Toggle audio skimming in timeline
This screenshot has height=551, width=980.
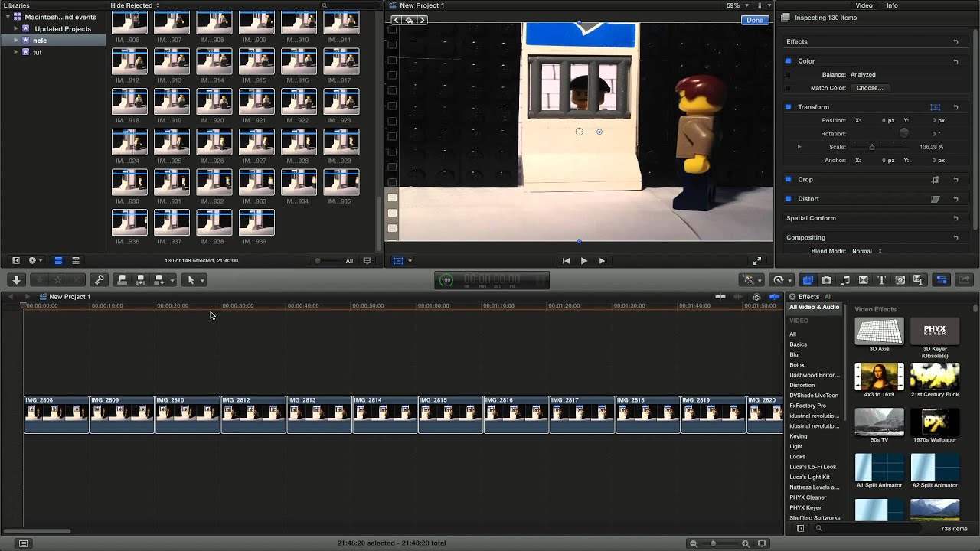point(738,297)
